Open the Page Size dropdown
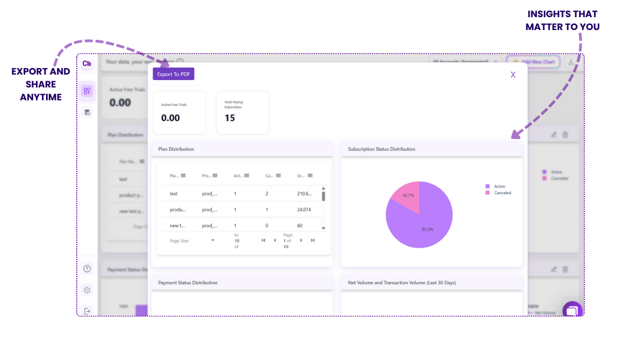Image resolution: width=644 pixels, height=352 pixels. (x=213, y=240)
